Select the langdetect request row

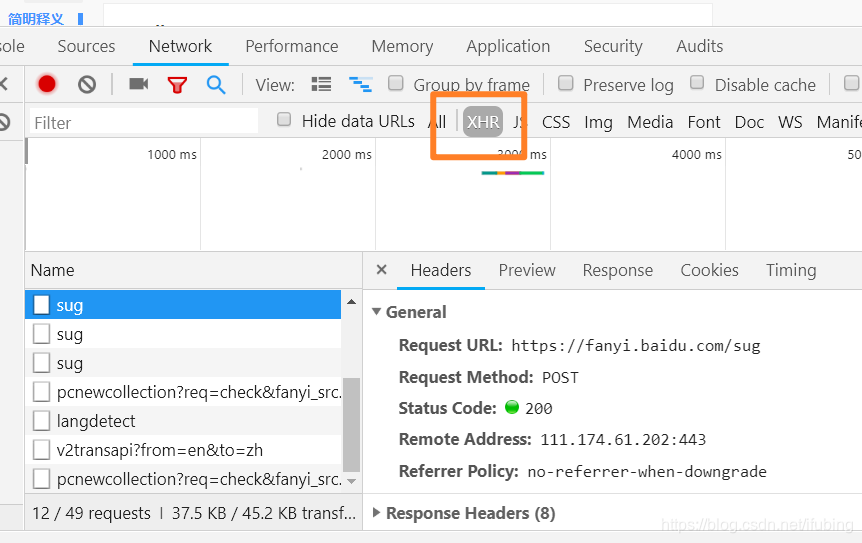click(183, 421)
